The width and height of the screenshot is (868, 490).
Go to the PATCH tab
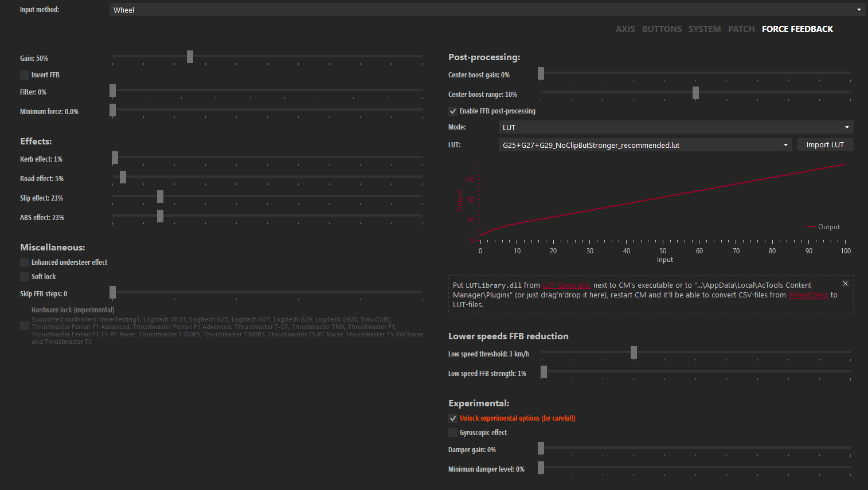click(x=741, y=29)
